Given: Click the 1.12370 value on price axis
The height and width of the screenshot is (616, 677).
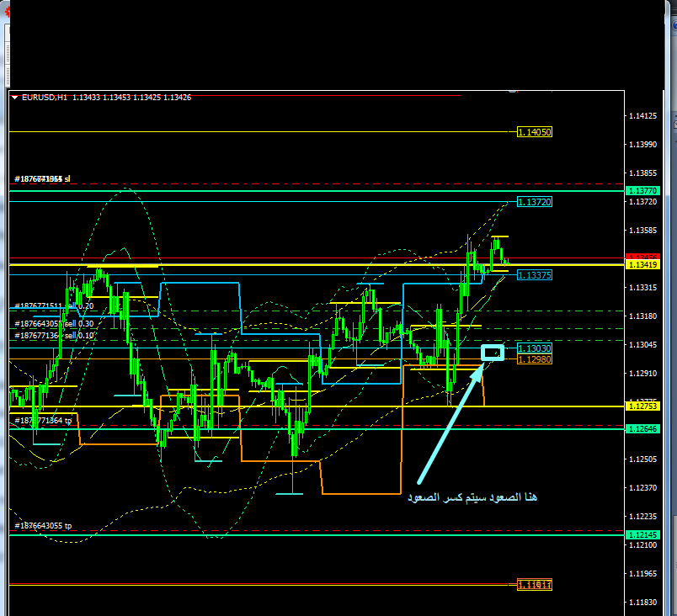Looking at the screenshot, I should click(642, 487).
